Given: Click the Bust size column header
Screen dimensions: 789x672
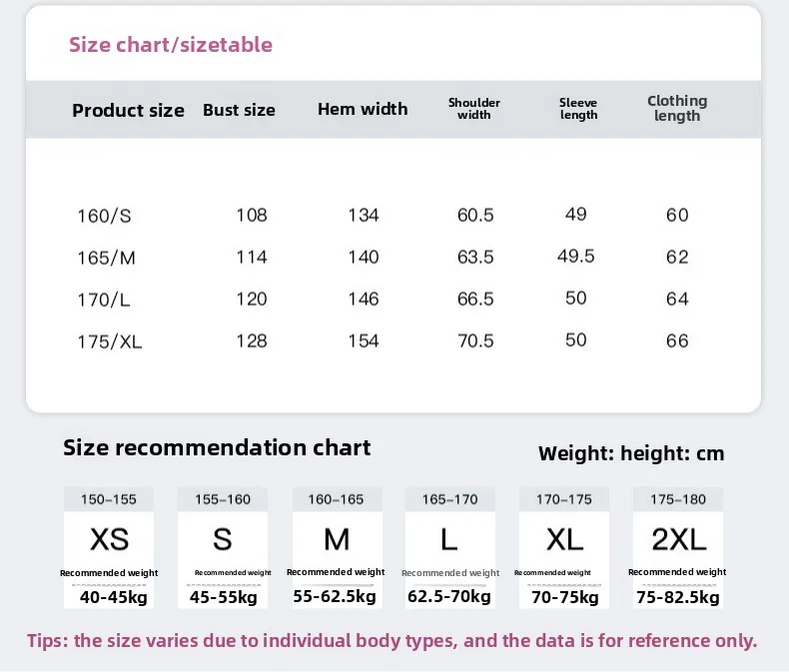Looking at the screenshot, I should pos(239,110).
